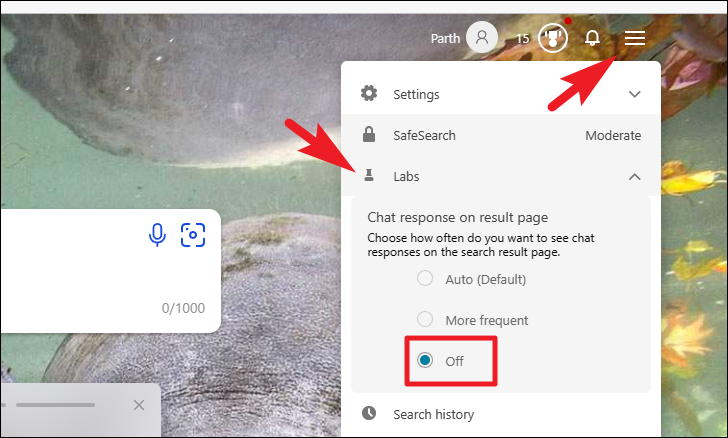This screenshot has height=438, width=728.
Task: Open visual search camera icon
Action: 193,235
